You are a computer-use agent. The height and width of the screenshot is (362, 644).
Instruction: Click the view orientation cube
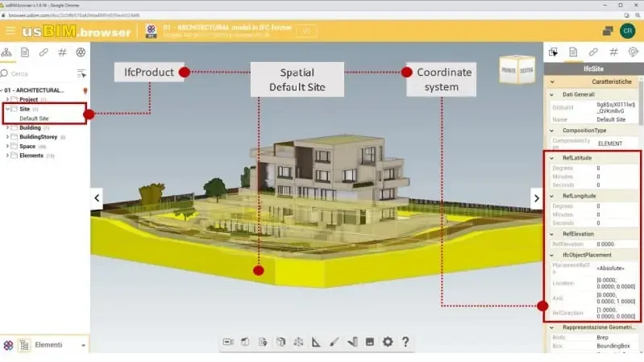click(517, 70)
